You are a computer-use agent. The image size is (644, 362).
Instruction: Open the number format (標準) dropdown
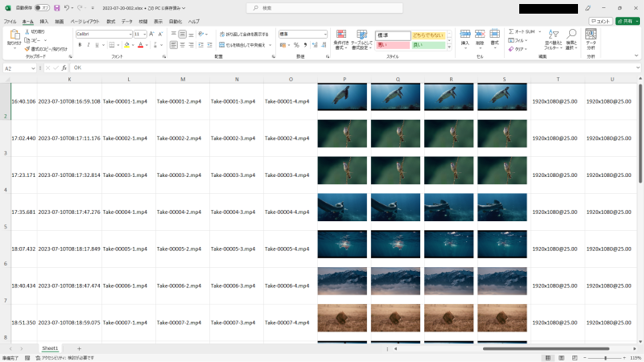325,34
